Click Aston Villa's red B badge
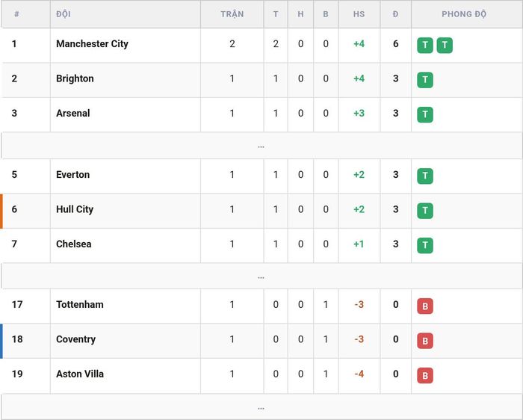This screenshot has width=523, height=420. [x=425, y=375]
